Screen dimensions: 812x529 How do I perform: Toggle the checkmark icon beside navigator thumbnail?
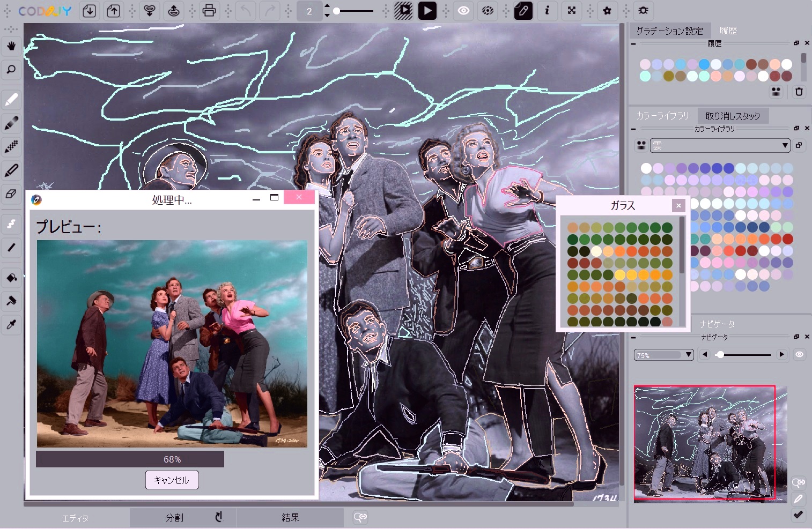tap(798, 515)
